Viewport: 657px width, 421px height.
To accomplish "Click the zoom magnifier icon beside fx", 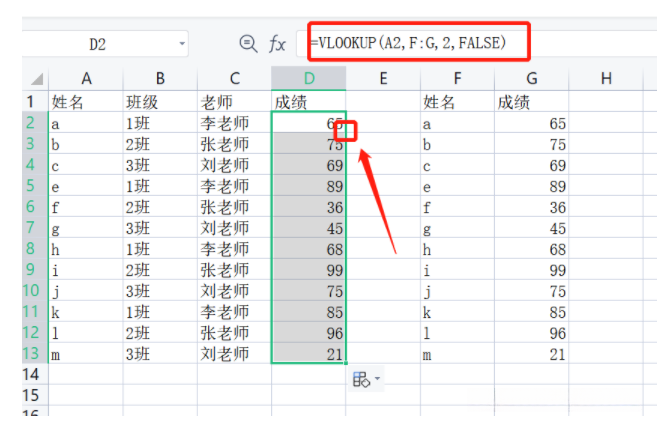I will (248, 43).
